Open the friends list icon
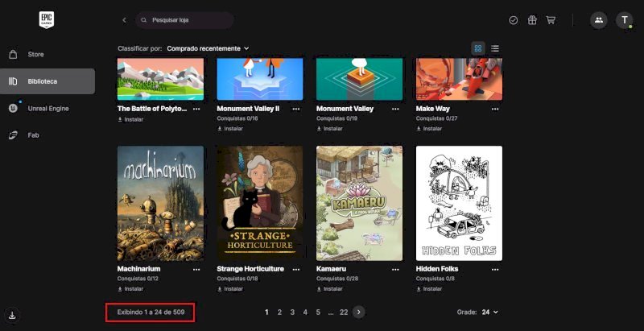Screen dimensions: 644x331 pyautogui.click(x=598, y=20)
